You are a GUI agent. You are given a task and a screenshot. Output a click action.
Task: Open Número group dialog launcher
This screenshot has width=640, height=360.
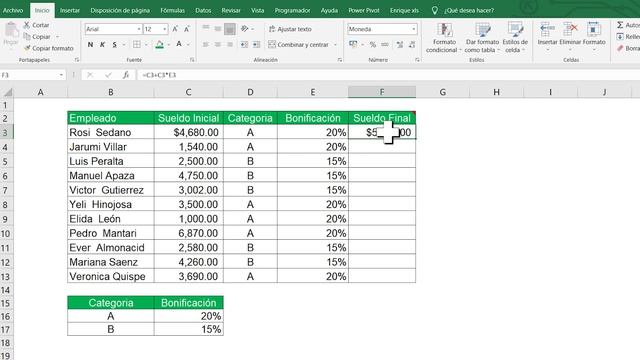tap(417, 60)
